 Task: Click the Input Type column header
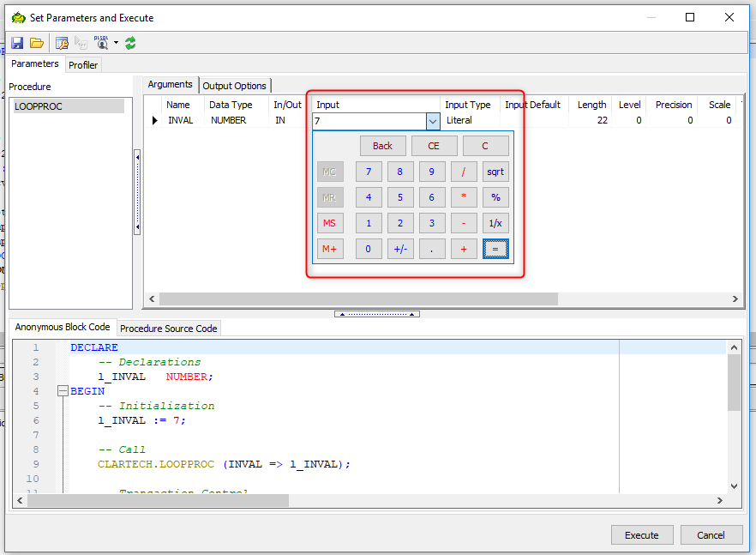click(468, 105)
